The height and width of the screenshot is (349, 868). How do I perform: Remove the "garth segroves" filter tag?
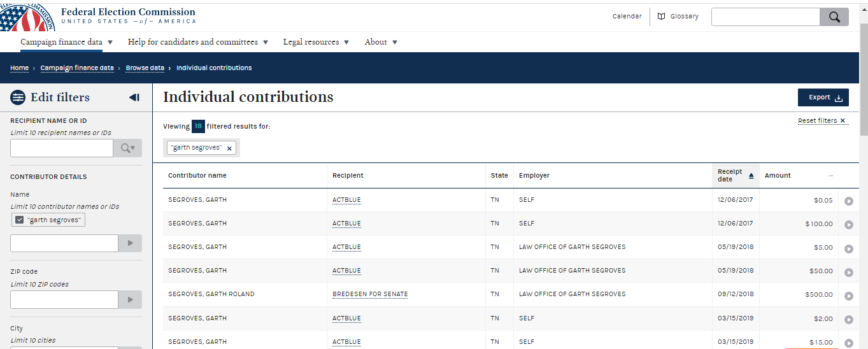pos(229,148)
